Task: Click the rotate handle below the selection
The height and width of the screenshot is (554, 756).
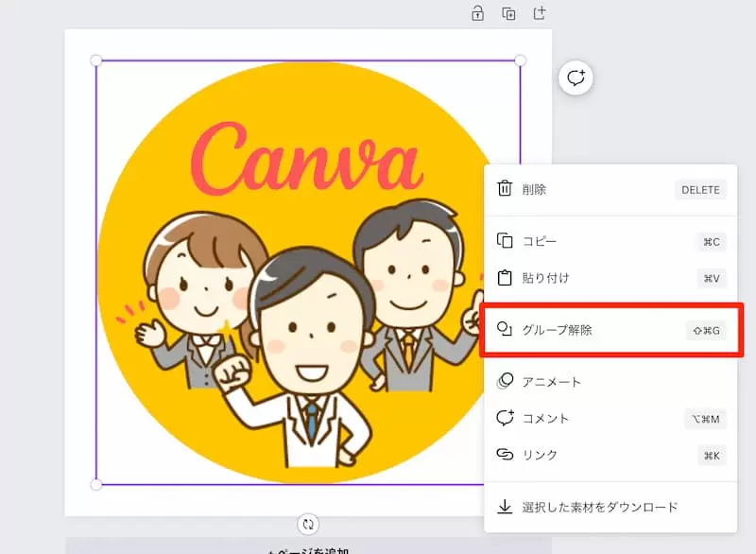Action: click(308, 524)
